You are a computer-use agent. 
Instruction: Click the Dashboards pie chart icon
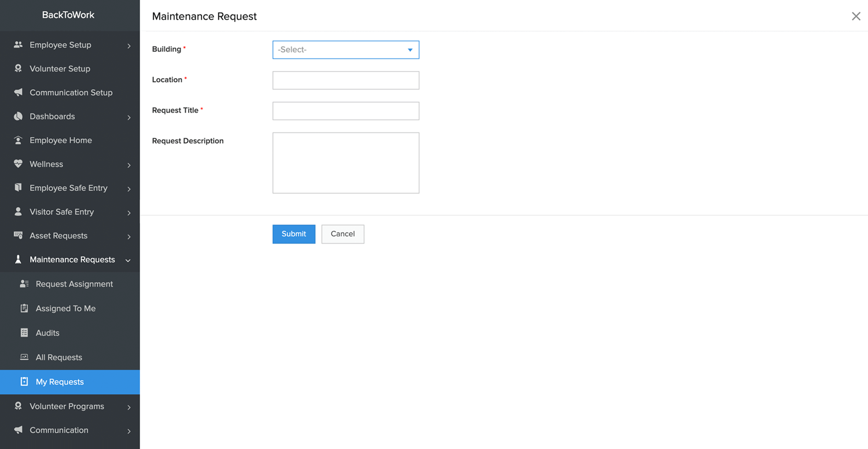point(18,116)
